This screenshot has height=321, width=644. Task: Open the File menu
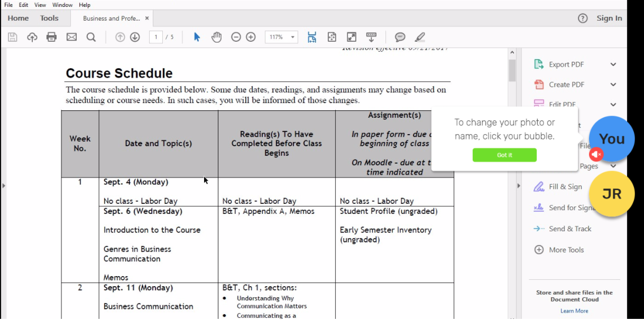(x=8, y=5)
